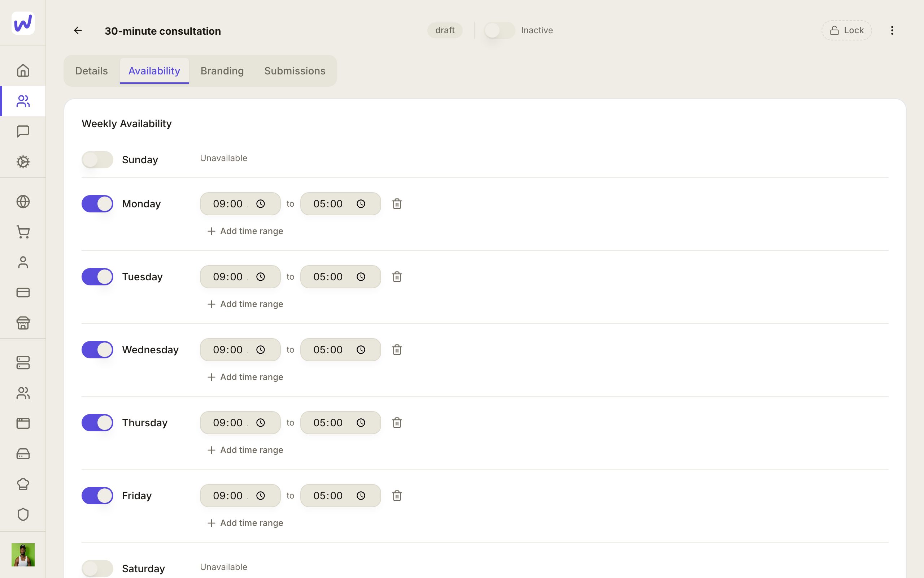
Task: Disable Friday availability
Action: pyautogui.click(x=97, y=496)
